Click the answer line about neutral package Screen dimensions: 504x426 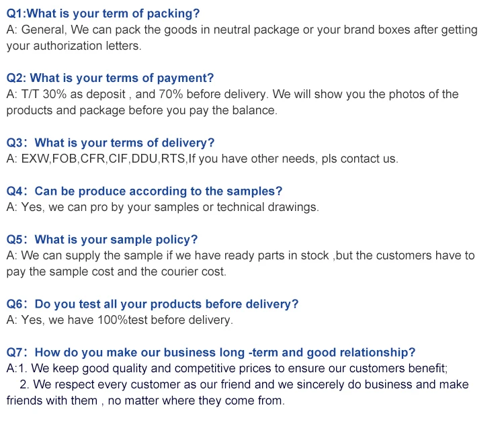(x=242, y=30)
